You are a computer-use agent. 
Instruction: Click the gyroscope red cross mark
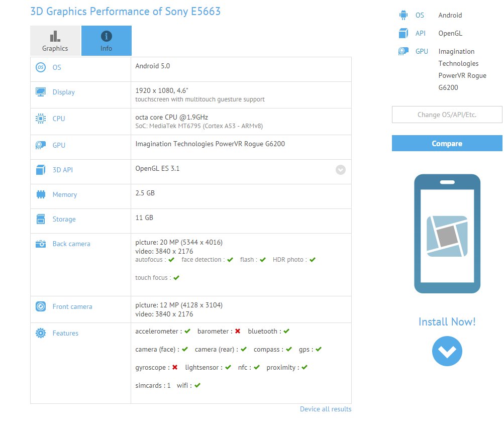(175, 367)
